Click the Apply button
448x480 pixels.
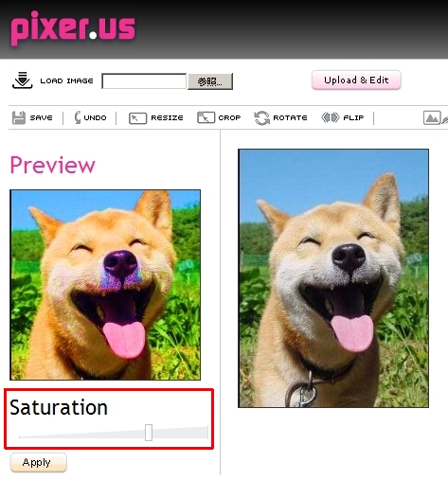pyautogui.click(x=39, y=462)
